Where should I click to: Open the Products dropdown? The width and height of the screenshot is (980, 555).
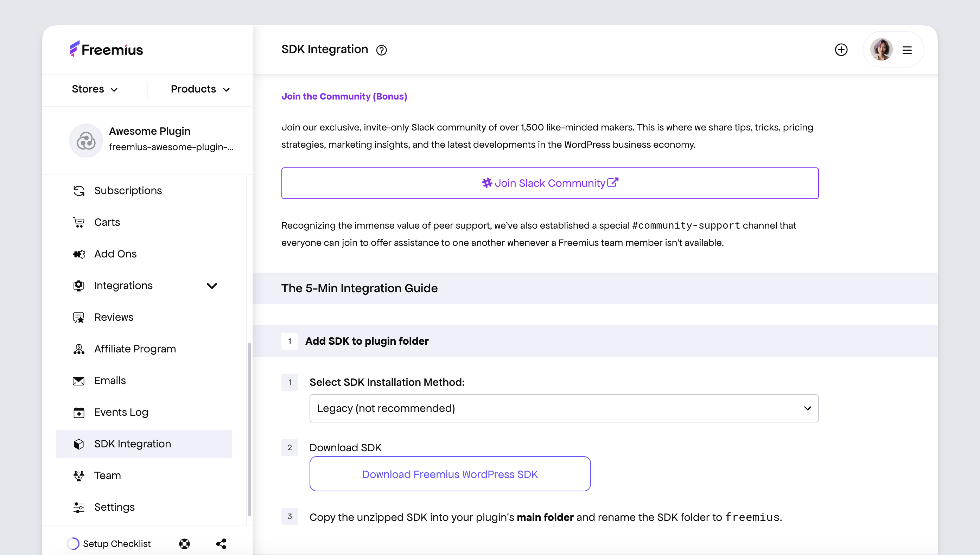point(200,89)
